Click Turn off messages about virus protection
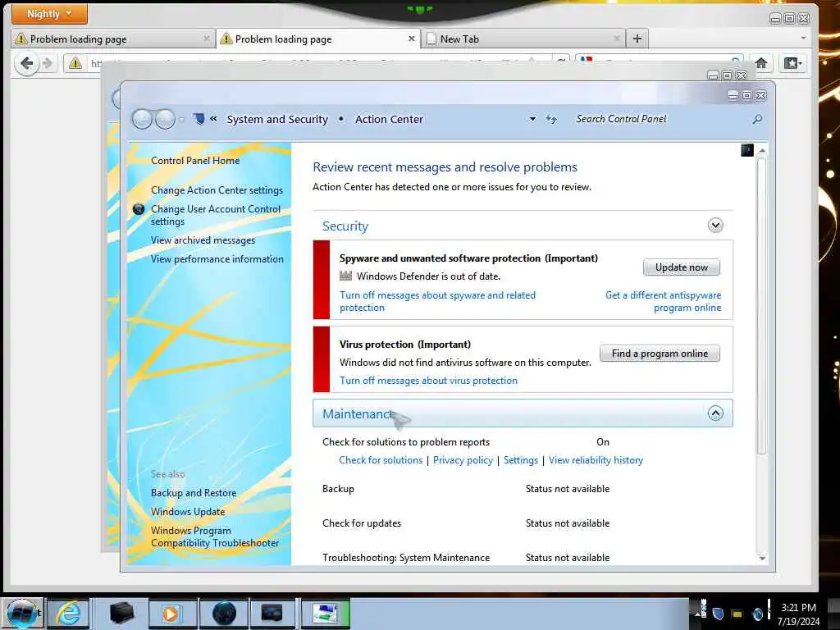 tap(428, 381)
